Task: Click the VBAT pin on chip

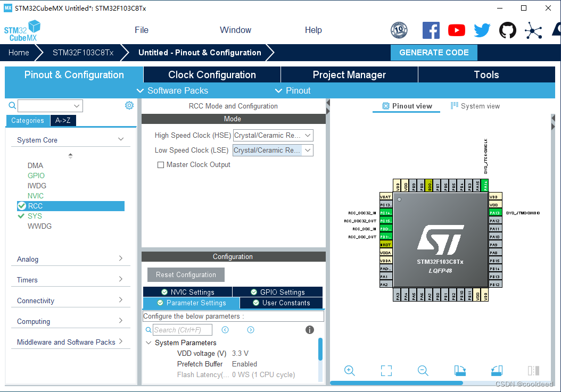Action: click(386, 197)
